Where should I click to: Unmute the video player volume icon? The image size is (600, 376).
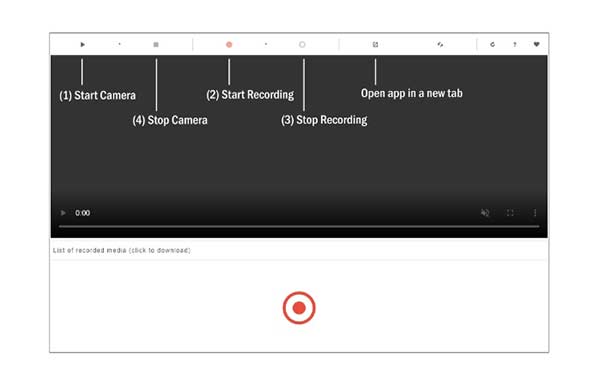tap(485, 213)
